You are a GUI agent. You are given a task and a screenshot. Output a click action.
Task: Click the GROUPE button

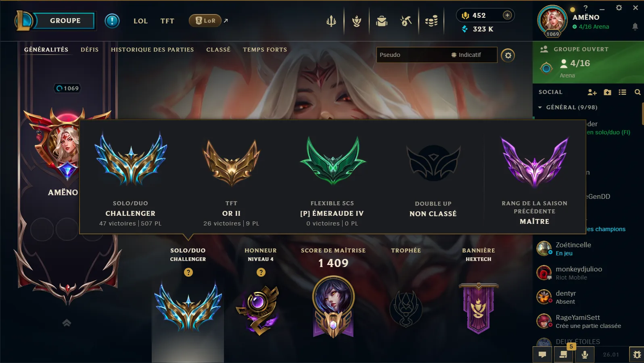(x=65, y=21)
